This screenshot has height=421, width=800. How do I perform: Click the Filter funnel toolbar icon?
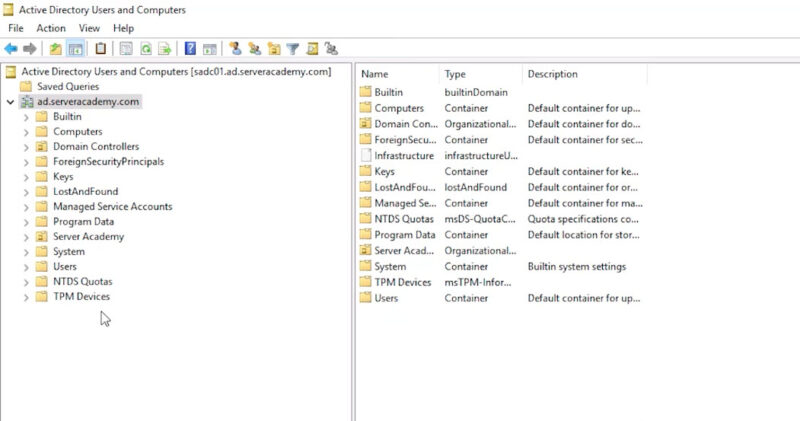click(x=293, y=48)
